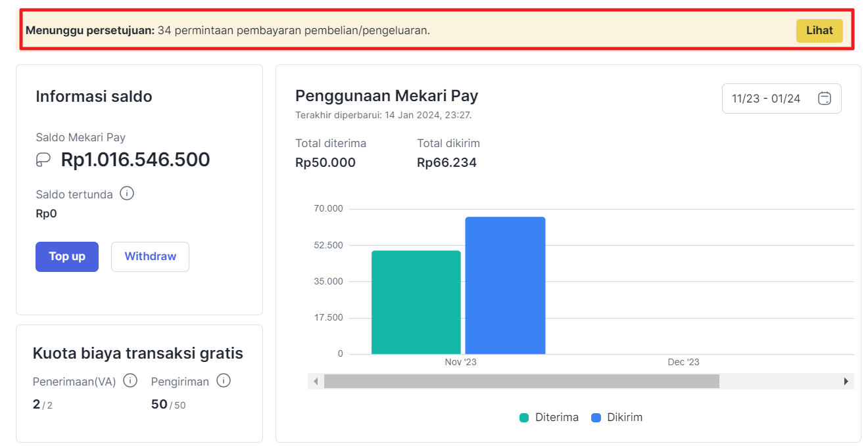Viewport: 868px width, 446px height.
Task: Click the Saldo Mekari Pay label
Action: click(80, 137)
